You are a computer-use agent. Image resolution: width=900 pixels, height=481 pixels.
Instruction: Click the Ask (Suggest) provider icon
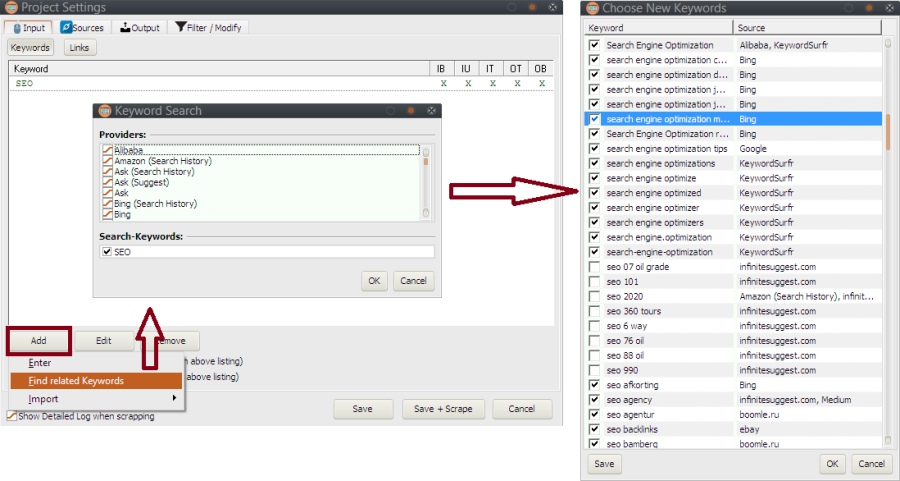tap(107, 182)
